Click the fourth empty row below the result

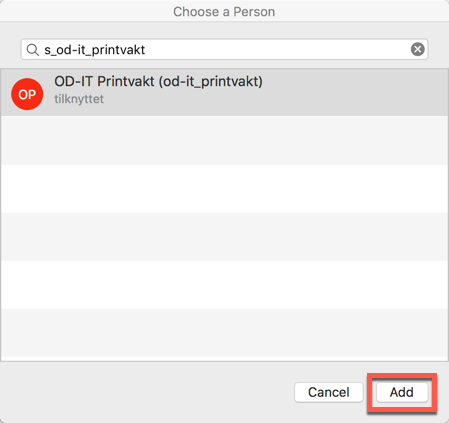224,285
